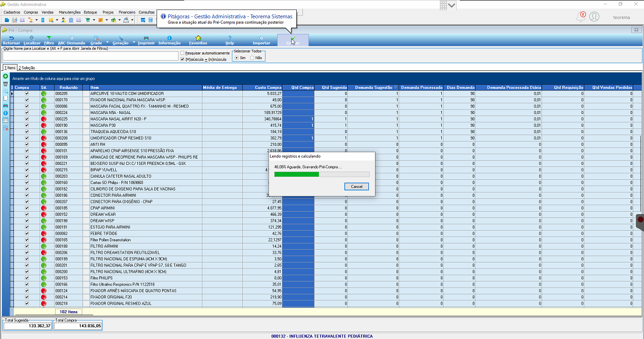644x339 pixels.
Task: Click the localizar name search input field
Action: [x=91, y=56]
